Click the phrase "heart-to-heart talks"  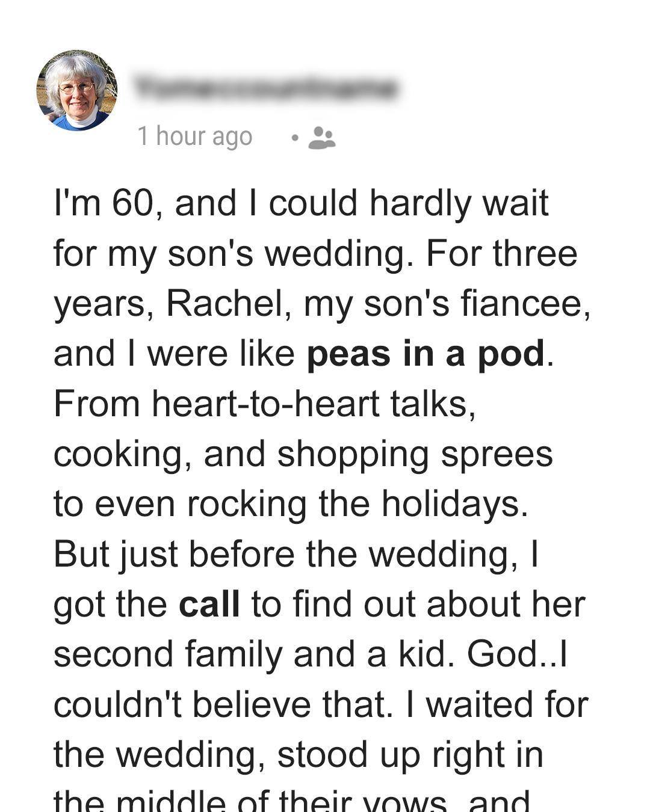pos(310,404)
